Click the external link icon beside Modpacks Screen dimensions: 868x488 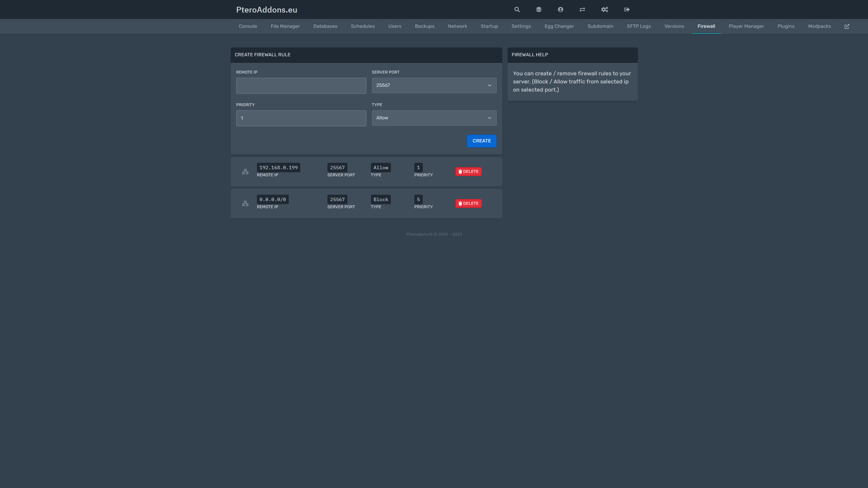[847, 26]
